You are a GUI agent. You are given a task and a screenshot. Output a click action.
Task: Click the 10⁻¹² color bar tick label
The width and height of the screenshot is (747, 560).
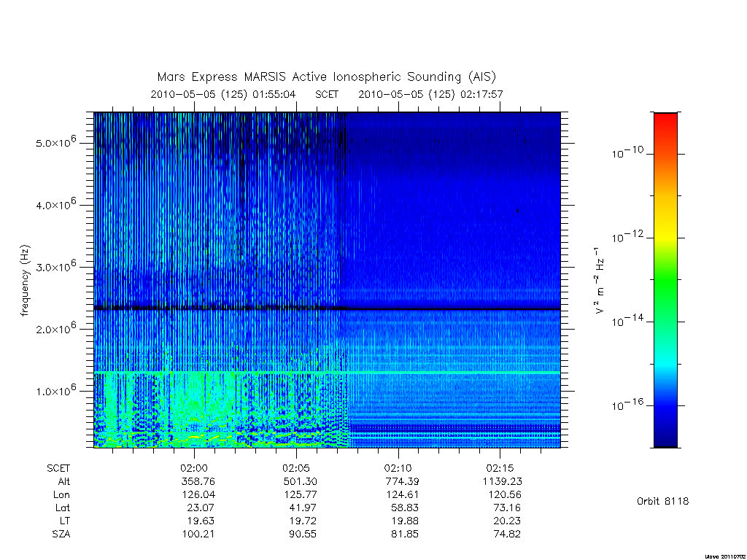tap(627, 237)
